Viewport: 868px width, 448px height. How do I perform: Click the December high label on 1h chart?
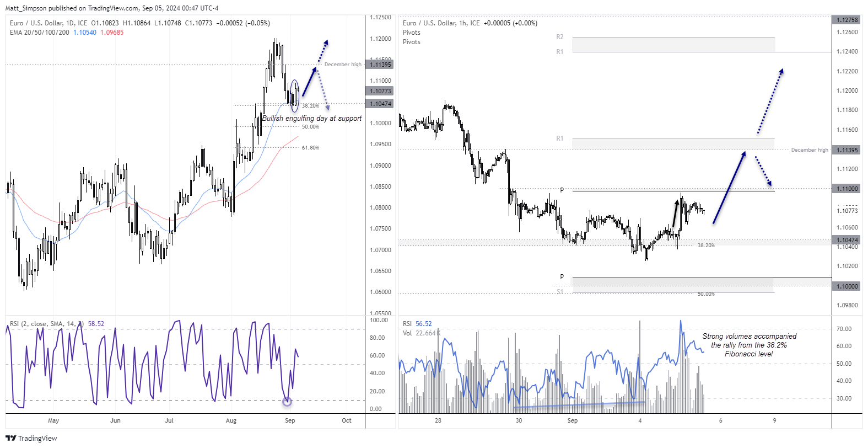810,150
